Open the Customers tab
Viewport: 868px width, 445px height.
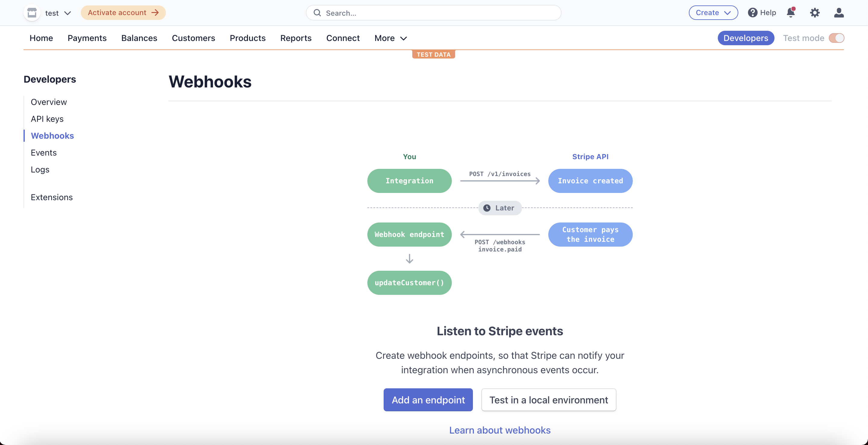193,38
